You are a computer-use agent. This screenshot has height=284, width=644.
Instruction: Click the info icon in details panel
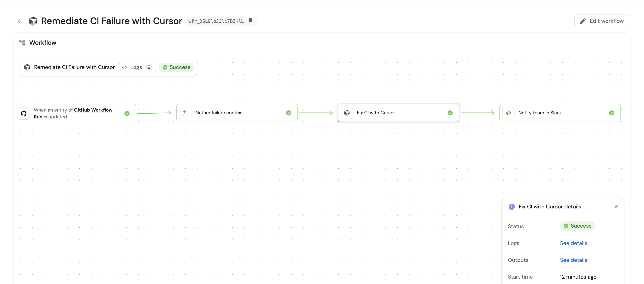(x=512, y=207)
